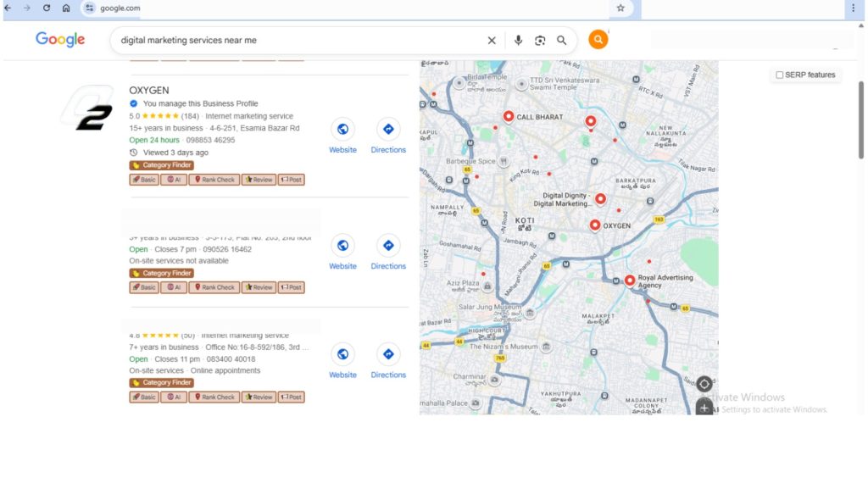Bookmark this page with star icon
The image size is (868, 489).
pos(620,8)
